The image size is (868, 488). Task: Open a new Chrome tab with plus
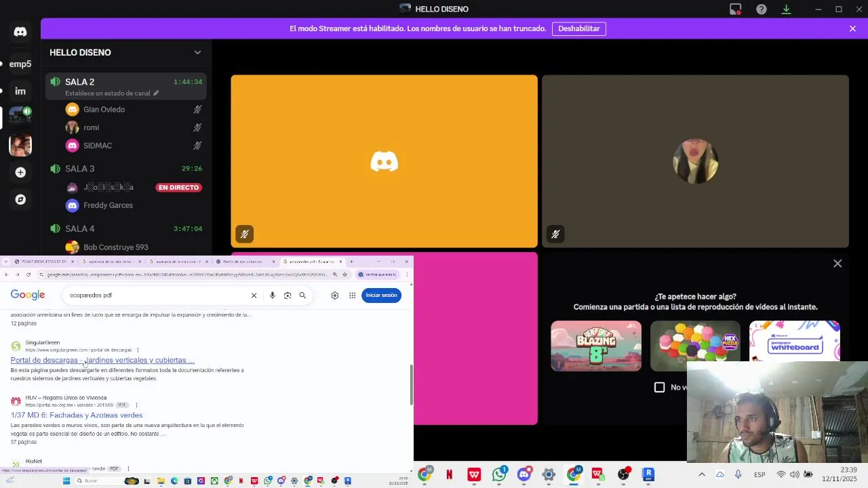point(351,262)
